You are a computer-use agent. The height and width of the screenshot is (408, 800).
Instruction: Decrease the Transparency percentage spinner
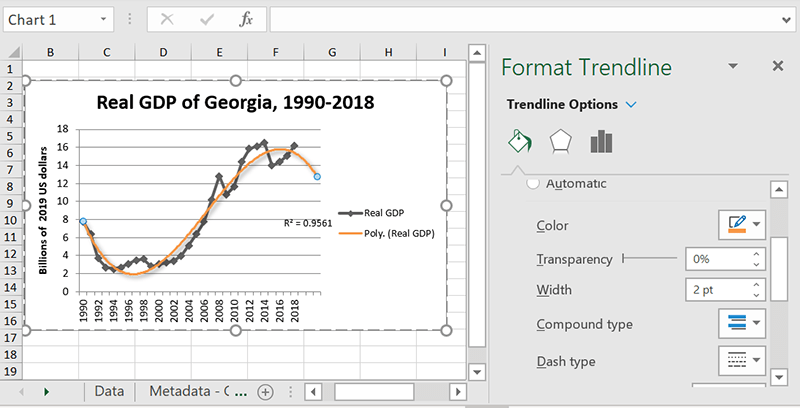757,265
